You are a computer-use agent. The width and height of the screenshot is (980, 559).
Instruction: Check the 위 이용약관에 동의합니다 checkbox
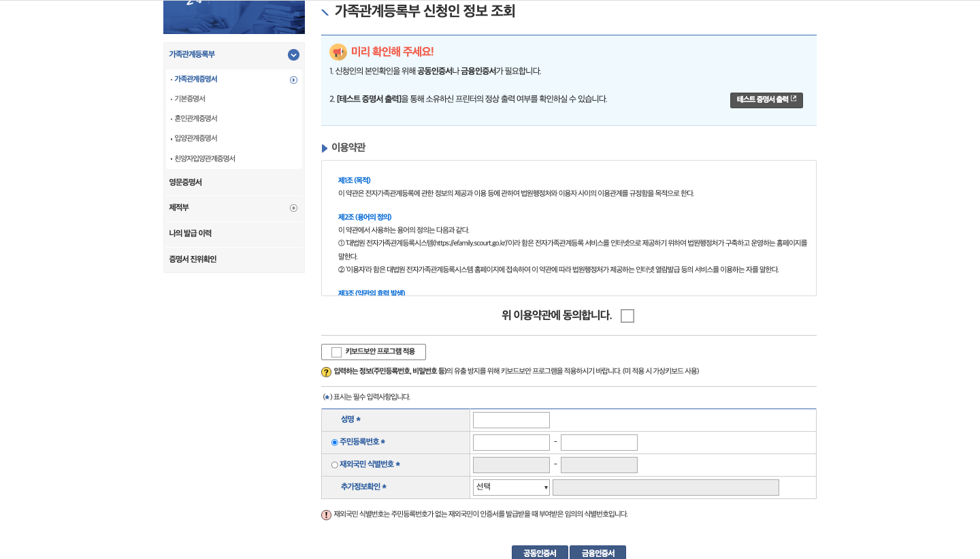pos(627,316)
